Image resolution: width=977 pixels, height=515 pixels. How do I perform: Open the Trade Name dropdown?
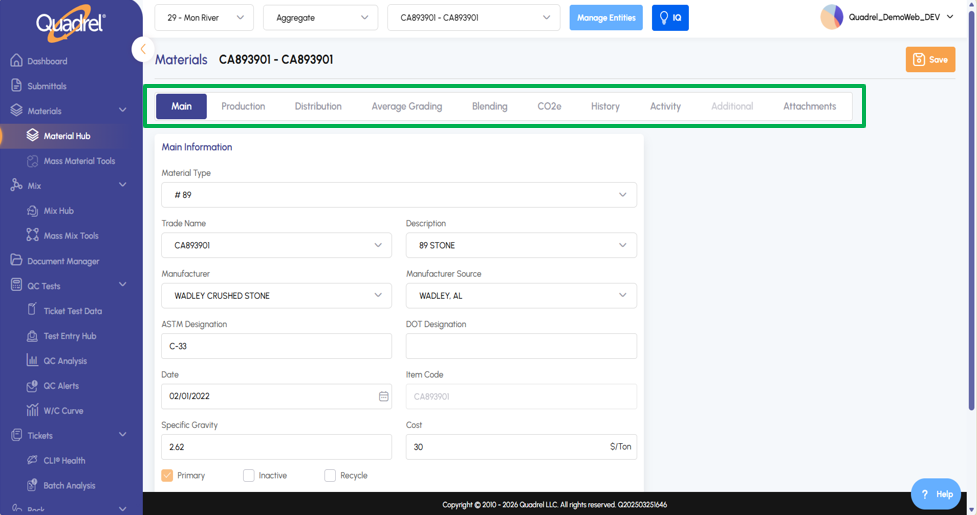point(276,245)
